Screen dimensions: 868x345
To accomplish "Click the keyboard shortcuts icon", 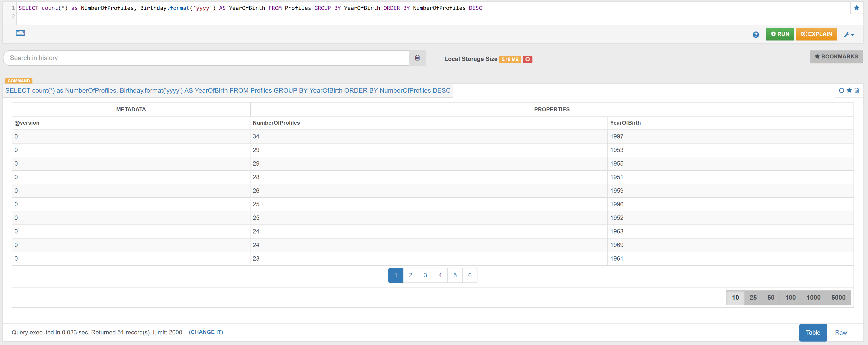I will [x=20, y=33].
